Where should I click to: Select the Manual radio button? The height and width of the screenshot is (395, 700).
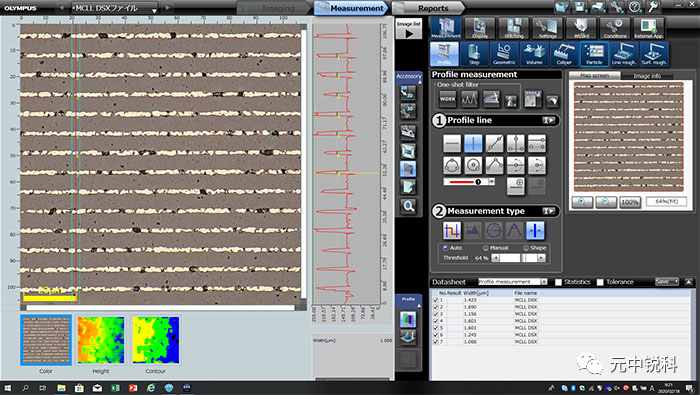[485, 248]
